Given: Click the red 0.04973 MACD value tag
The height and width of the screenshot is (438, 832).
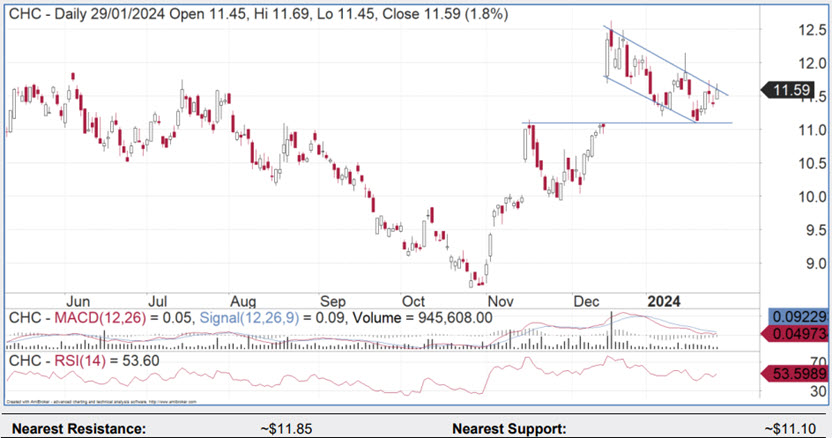Looking at the screenshot, I should [x=794, y=334].
